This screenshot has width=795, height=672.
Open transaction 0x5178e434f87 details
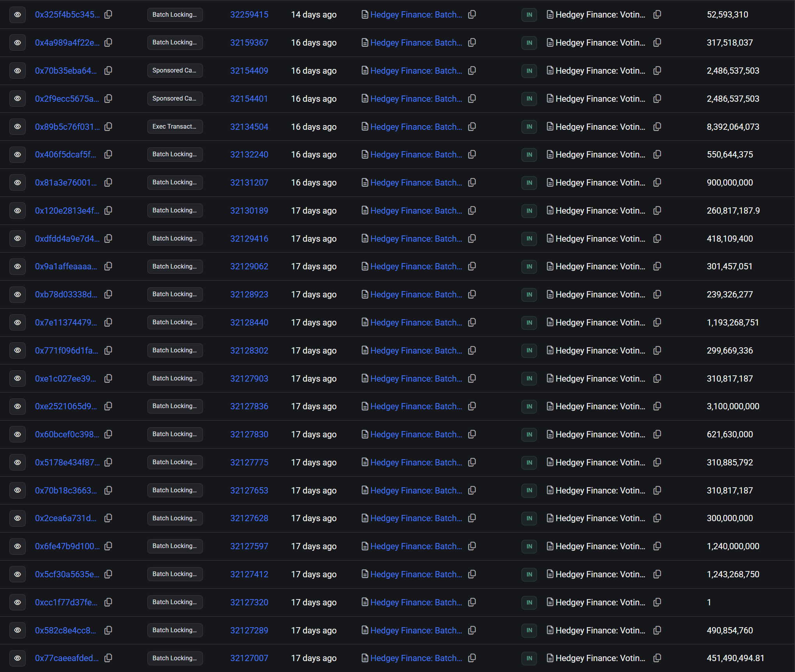coord(67,462)
